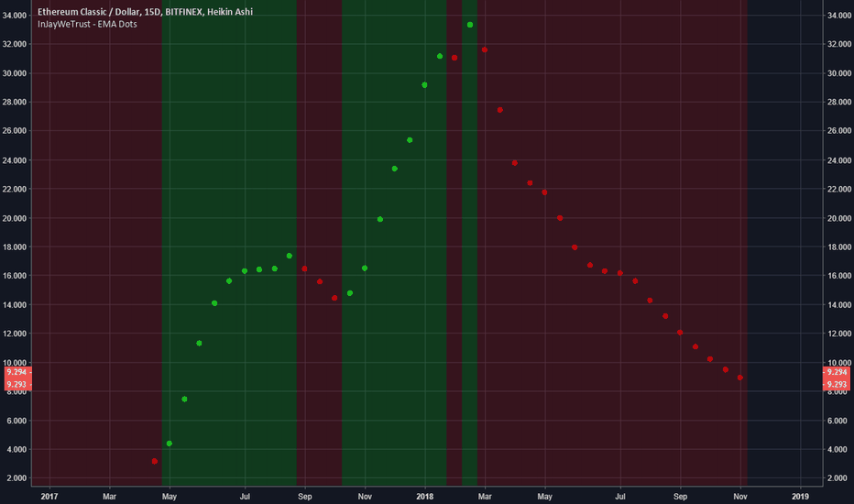This screenshot has width=854, height=504.
Task: Click the 9.293 price label on left axis
Action: click(16, 384)
